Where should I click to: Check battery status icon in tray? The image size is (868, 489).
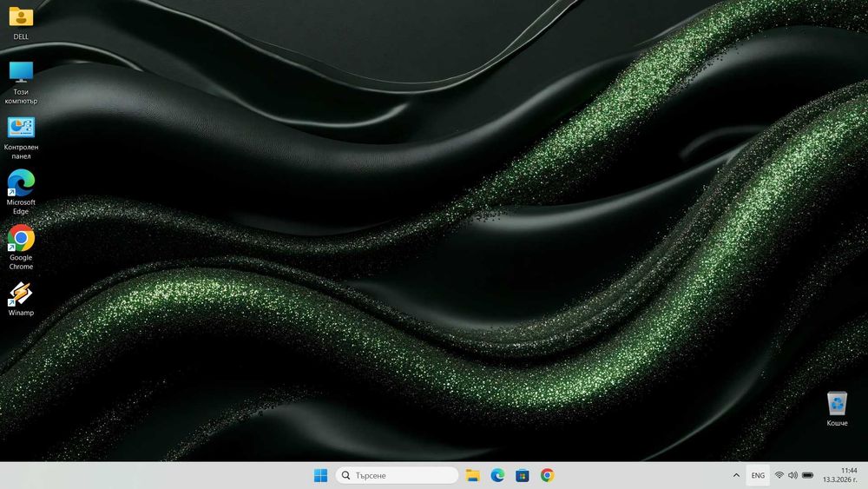tap(807, 475)
